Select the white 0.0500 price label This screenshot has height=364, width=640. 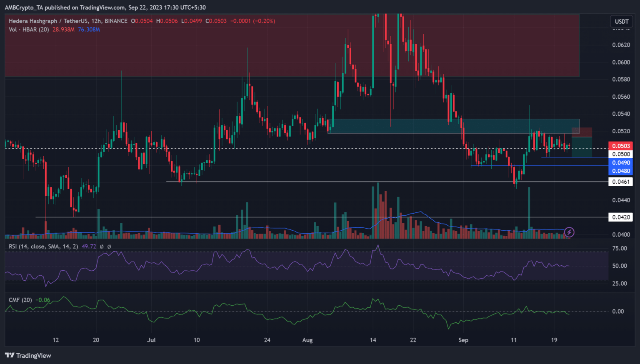(x=620, y=154)
